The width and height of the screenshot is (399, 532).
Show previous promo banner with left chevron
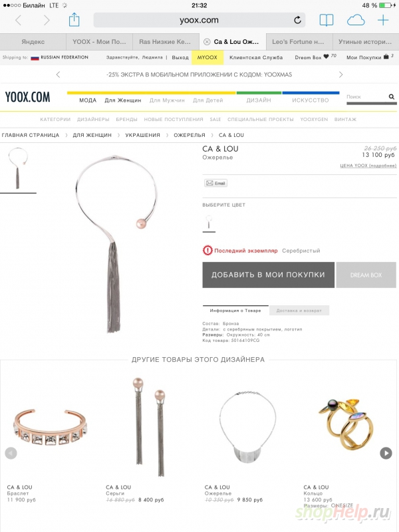pos(58,74)
